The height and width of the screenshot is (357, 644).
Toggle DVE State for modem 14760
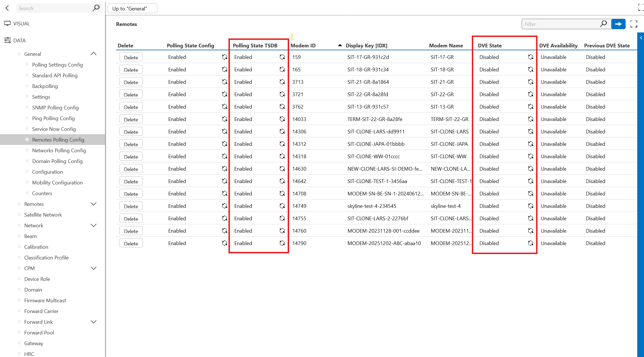click(531, 231)
